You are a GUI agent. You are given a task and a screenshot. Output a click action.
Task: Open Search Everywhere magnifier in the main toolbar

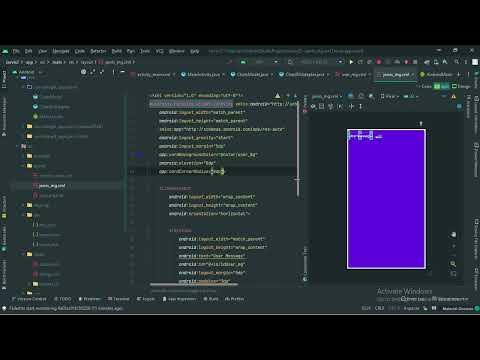point(456,62)
